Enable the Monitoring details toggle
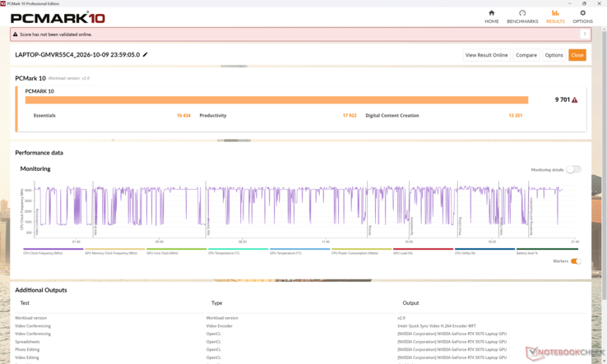The height and width of the screenshot is (364, 607). (573, 169)
